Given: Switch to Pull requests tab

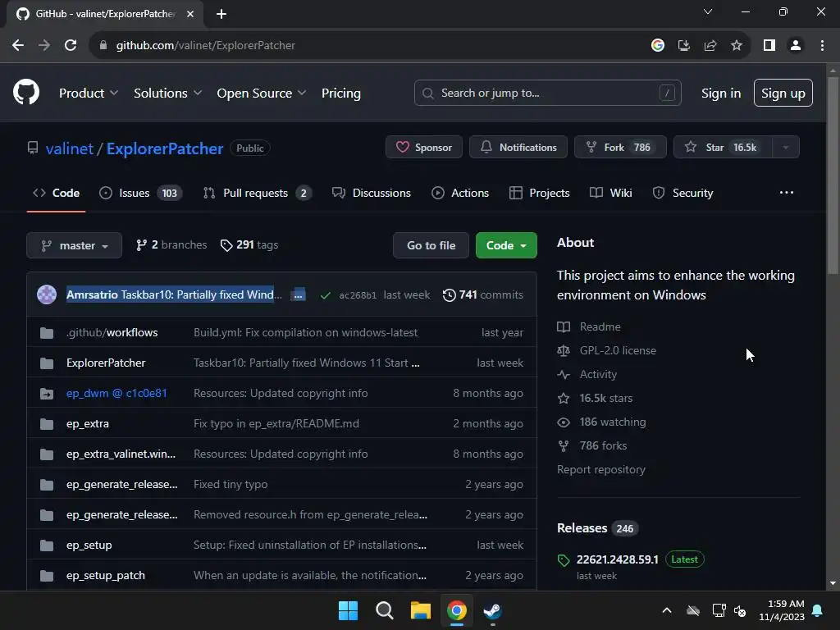Looking at the screenshot, I should 257,193.
